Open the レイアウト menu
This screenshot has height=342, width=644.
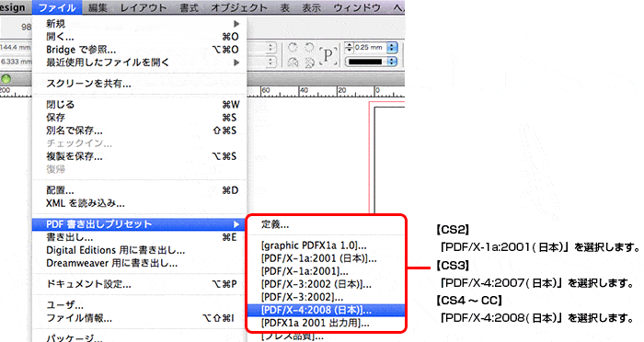click(144, 7)
